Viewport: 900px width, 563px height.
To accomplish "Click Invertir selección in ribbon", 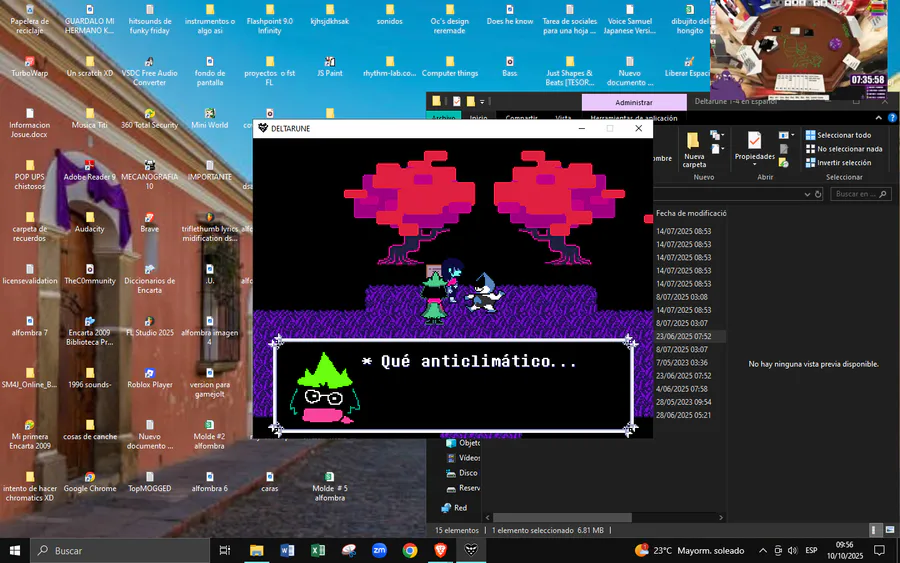I will (838, 162).
